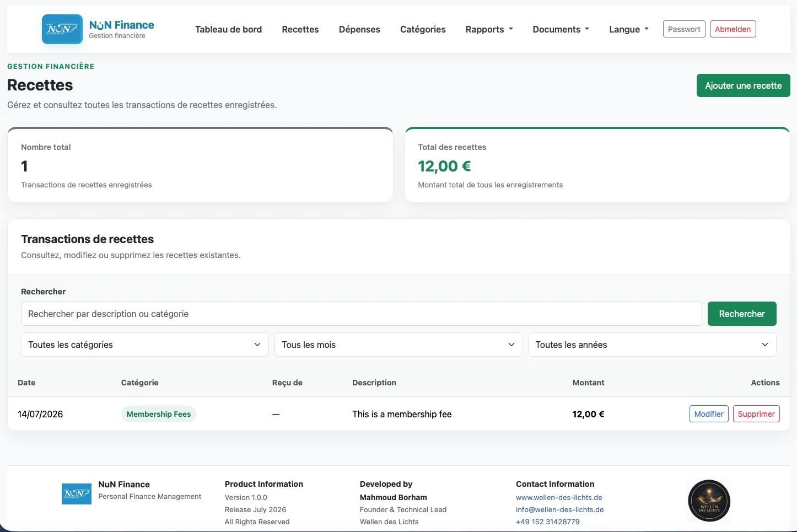Open www.wellen-des-lichts.de link
The width and height of the screenshot is (797, 532).
559,497
